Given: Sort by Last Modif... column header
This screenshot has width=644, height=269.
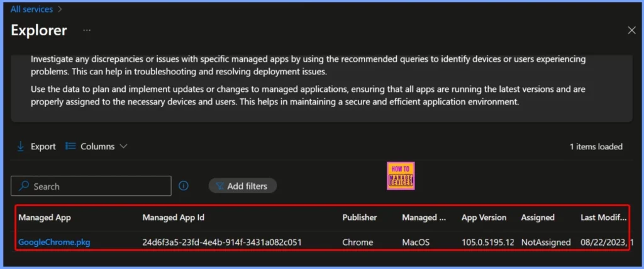Looking at the screenshot, I should 604,217.
